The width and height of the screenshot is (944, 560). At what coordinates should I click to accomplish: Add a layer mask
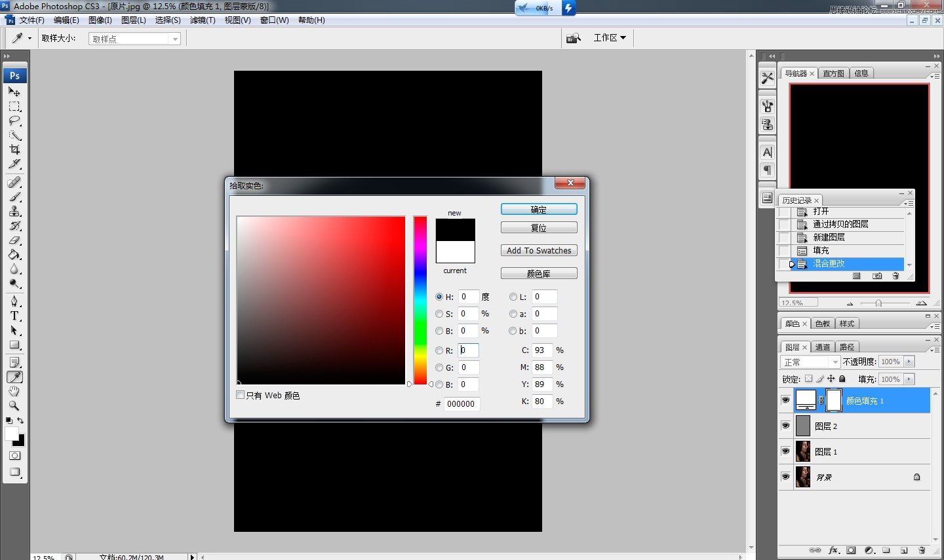(x=851, y=550)
